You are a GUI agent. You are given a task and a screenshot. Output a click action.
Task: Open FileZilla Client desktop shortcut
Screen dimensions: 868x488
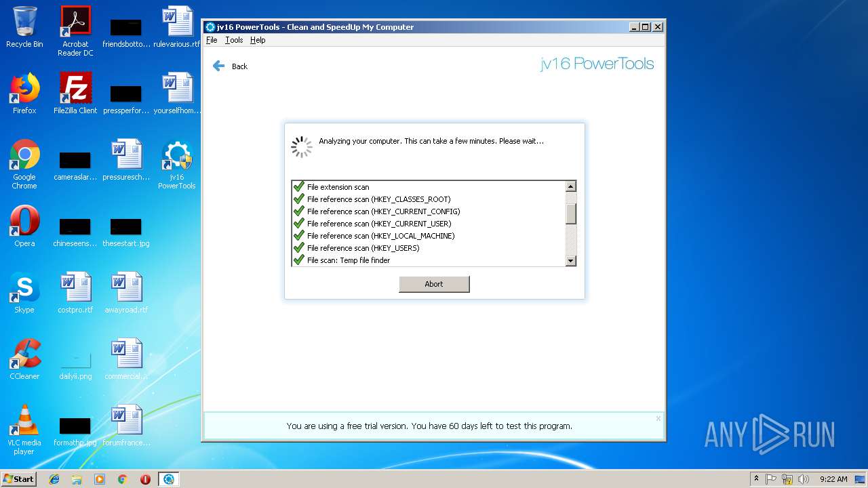tap(75, 94)
